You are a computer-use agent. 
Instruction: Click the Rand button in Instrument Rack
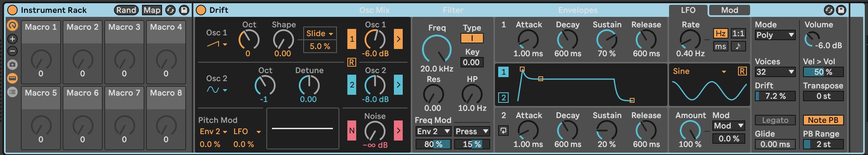point(126,10)
